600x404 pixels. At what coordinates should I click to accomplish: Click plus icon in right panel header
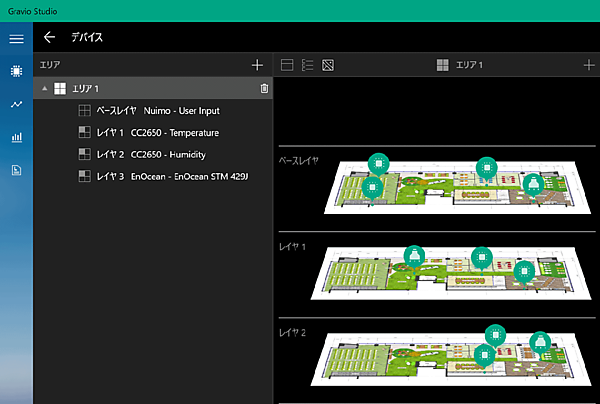coord(588,65)
